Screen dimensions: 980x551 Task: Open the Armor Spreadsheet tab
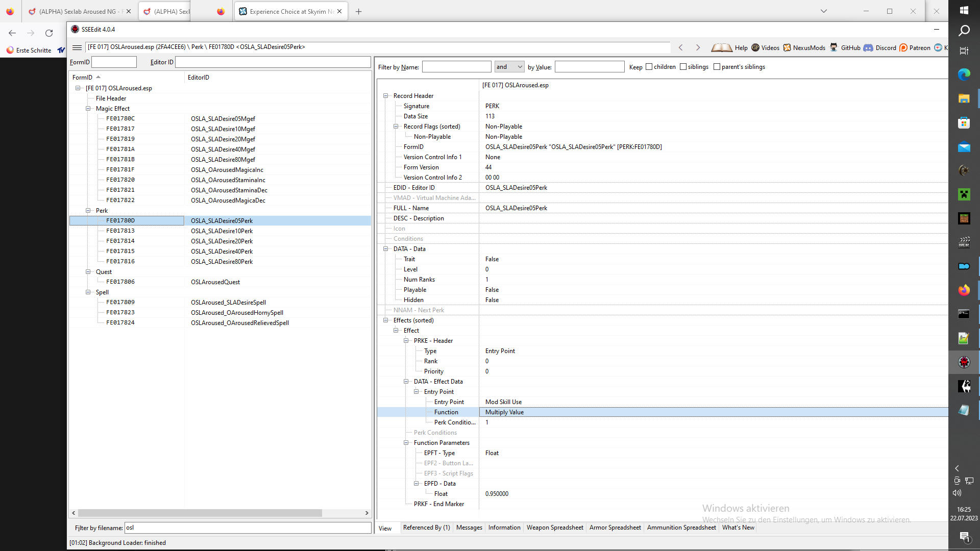pos(615,528)
